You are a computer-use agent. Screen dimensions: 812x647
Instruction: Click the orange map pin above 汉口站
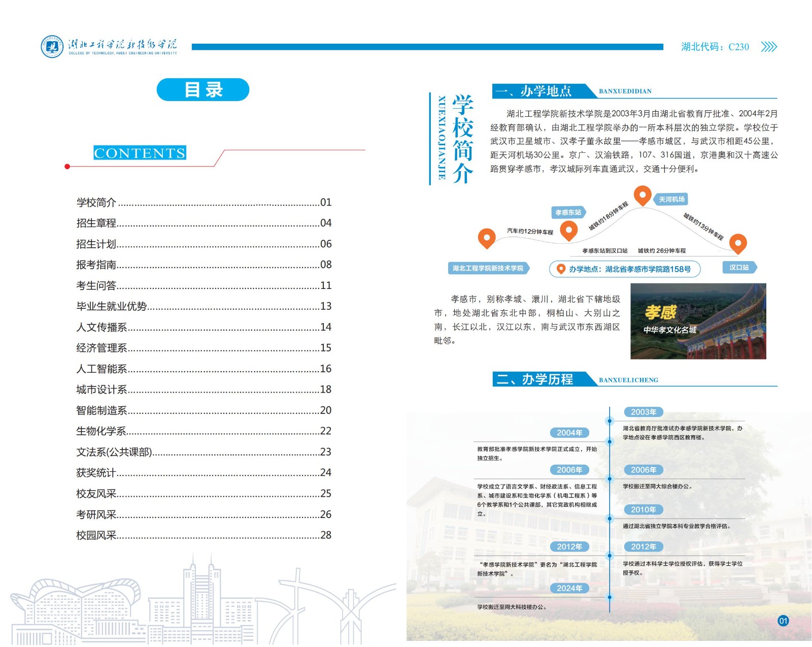(738, 244)
